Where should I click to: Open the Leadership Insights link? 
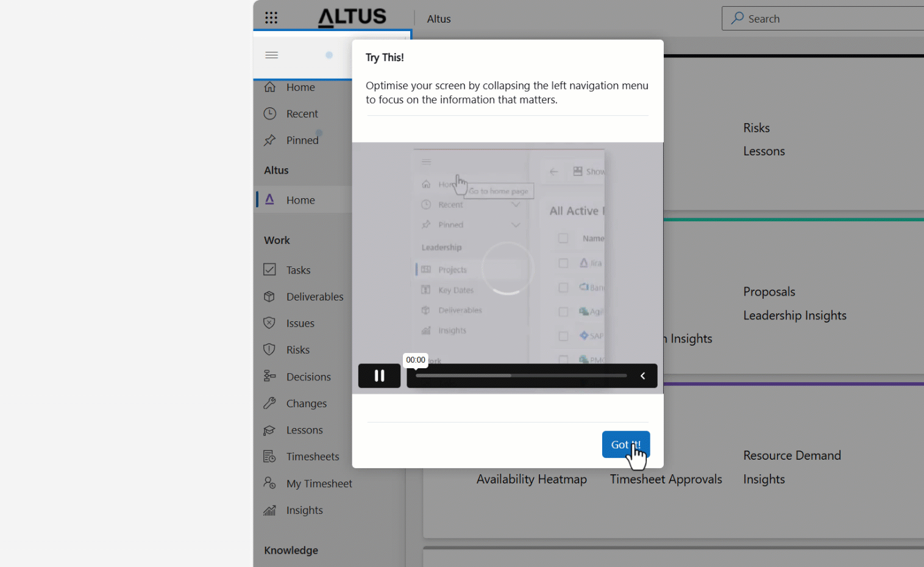click(795, 315)
